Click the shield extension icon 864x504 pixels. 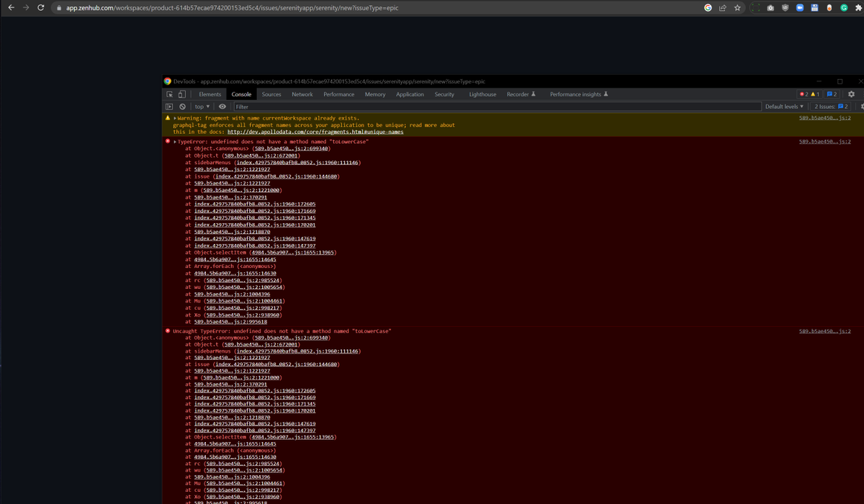tap(786, 7)
